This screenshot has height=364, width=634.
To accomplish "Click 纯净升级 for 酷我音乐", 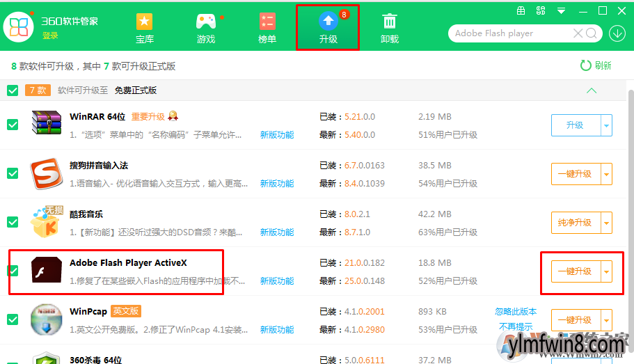I will coord(576,223).
